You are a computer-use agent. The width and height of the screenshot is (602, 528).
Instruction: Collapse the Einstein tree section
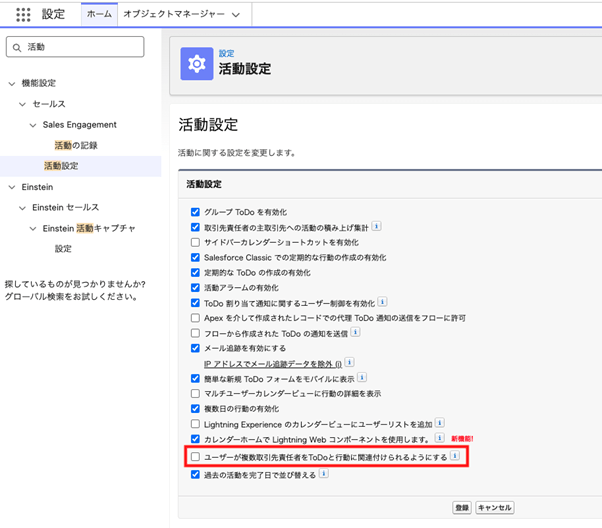[x=12, y=187]
